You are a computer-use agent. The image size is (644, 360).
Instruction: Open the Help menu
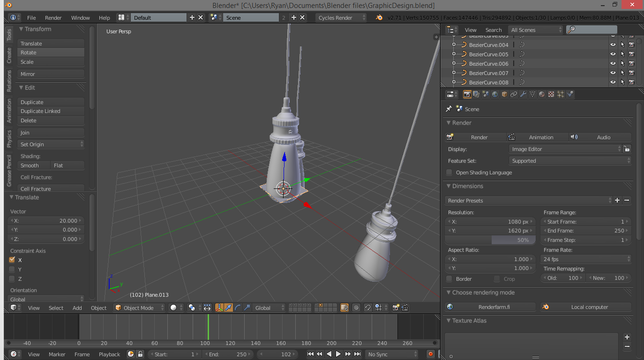105,18
